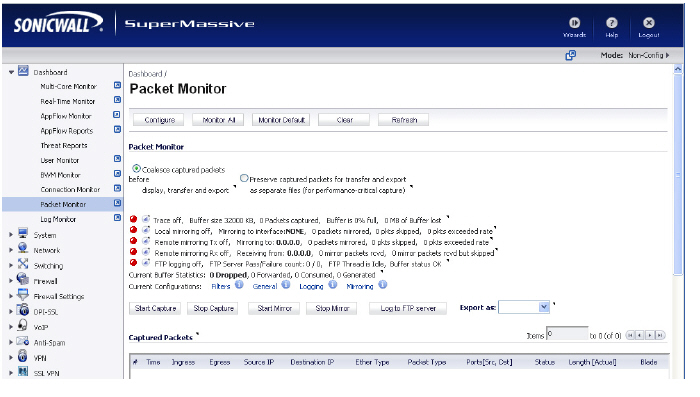
Task: Click the red status icon for Local mirroring
Action: pyautogui.click(x=133, y=230)
